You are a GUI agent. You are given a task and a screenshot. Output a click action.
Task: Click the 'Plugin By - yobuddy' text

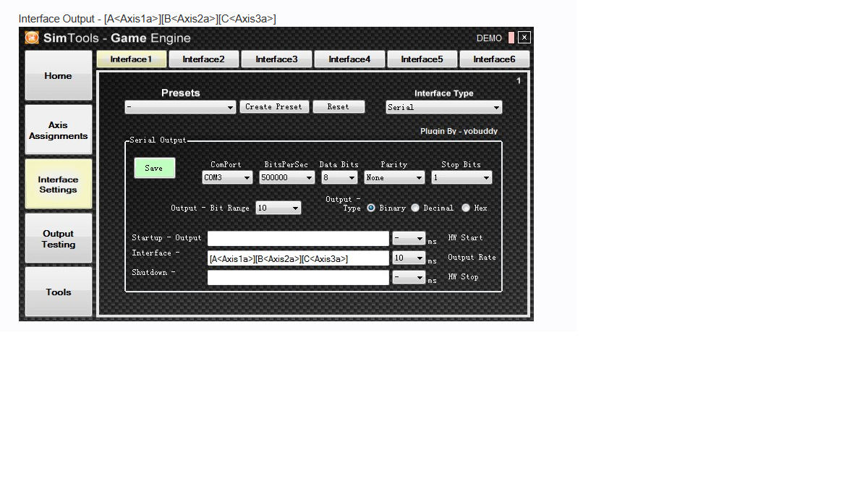[x=459, y=131]
